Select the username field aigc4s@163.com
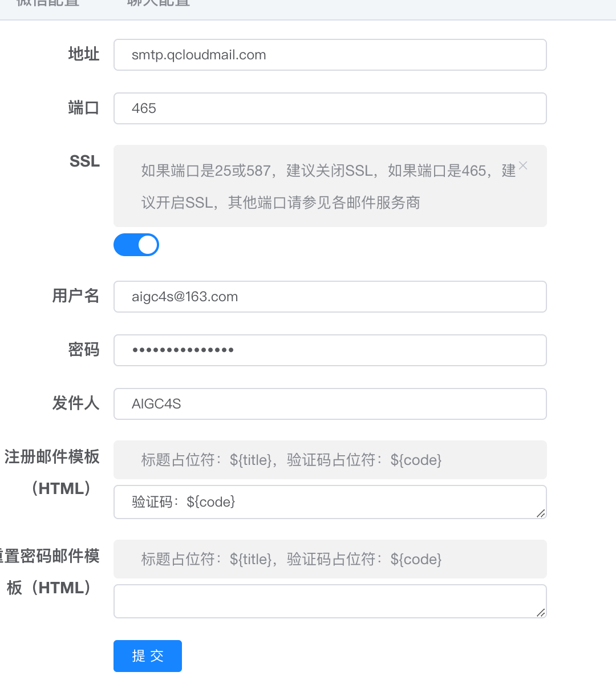 pyautogui.click(x=330, y=297)
